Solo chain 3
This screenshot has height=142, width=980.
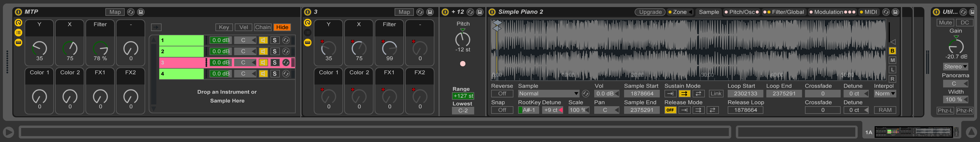(x=275, y=62)
